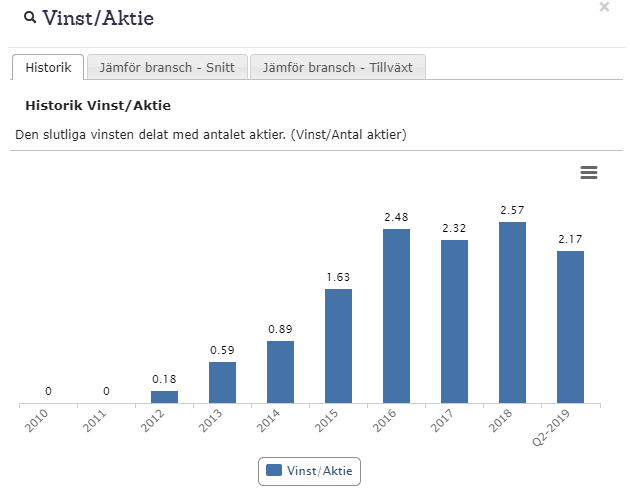Click the 2014 bar showing 0.89
Image resolution: width=630 pixels, height=496 pixels.
coord(280,372)
